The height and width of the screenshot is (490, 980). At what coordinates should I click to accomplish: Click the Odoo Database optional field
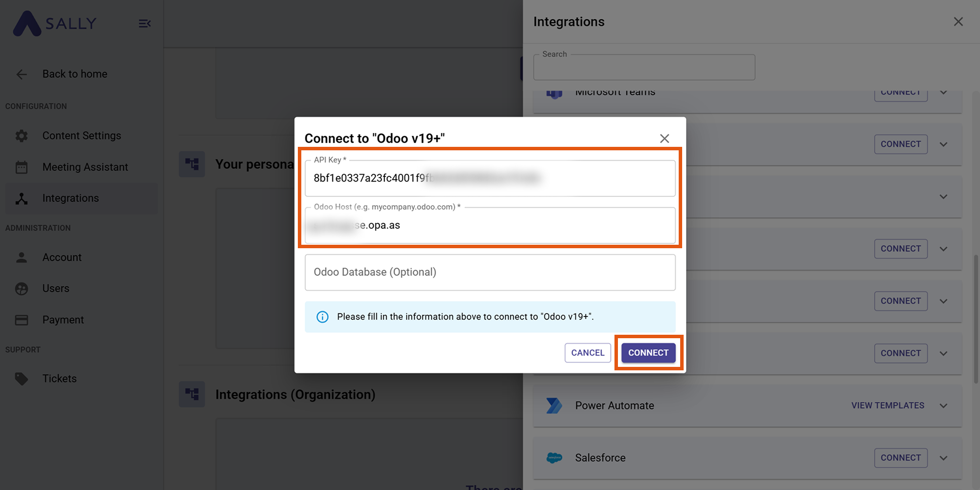(490, 272)
